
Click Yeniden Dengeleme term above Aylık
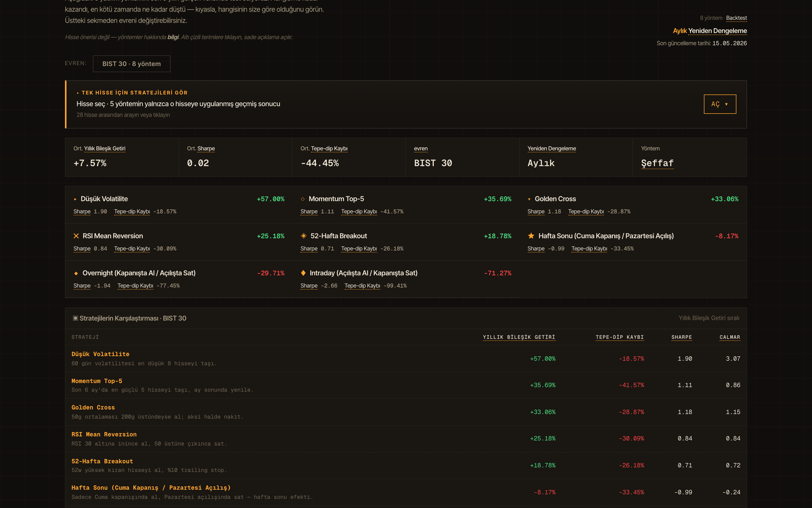click(552, 149)
